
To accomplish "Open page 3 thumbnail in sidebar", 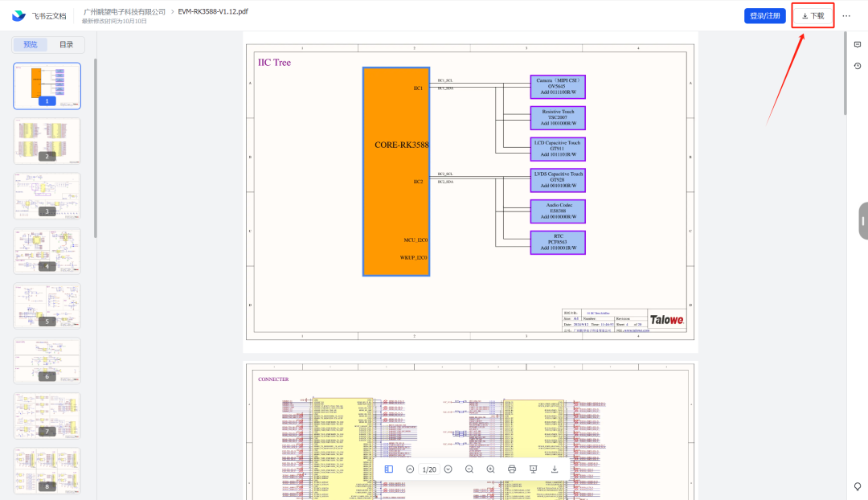I will 47,196.
